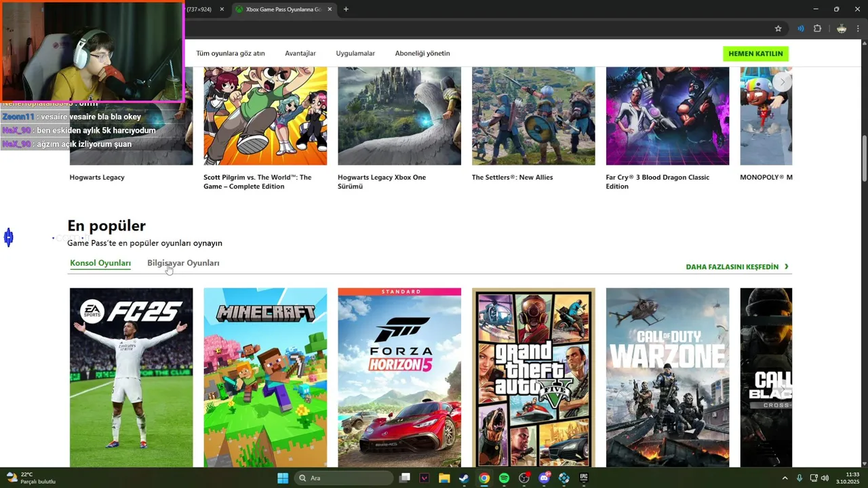868x488 pixels.
Task: Advance the top game carousel with next arrow
Action: tap(783, 81)
